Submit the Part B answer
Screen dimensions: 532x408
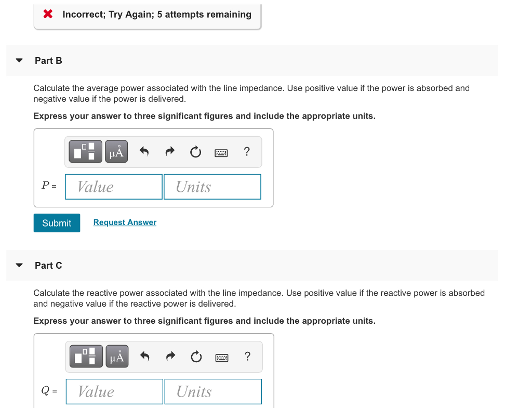(x=57, y=223)
